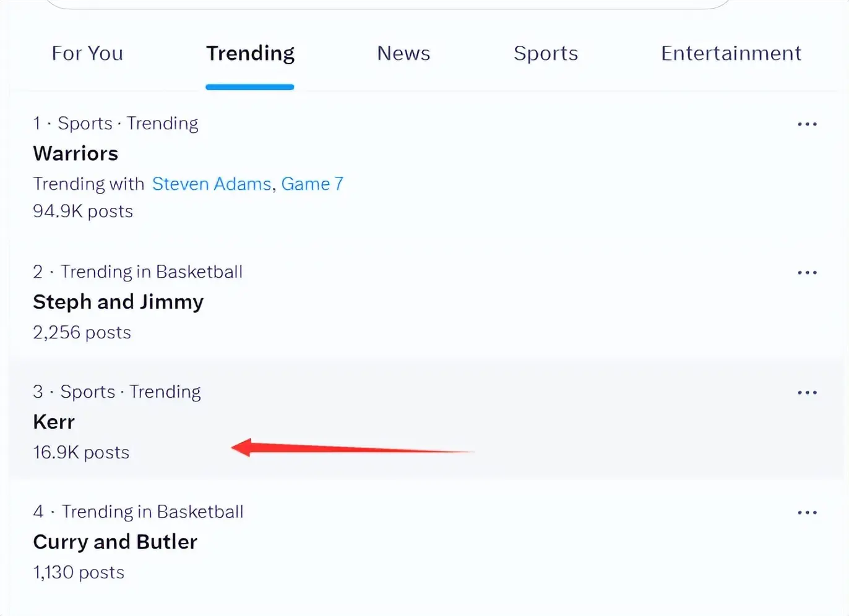849x616 pixels.
Task: Open the Steven Adams link
Action: 212,184
